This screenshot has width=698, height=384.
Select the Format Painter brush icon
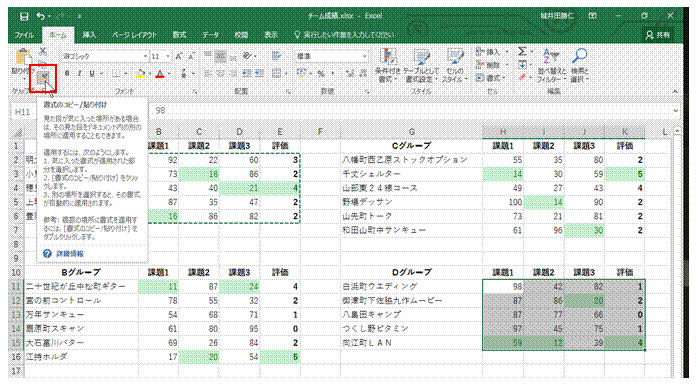coord(43,78)
